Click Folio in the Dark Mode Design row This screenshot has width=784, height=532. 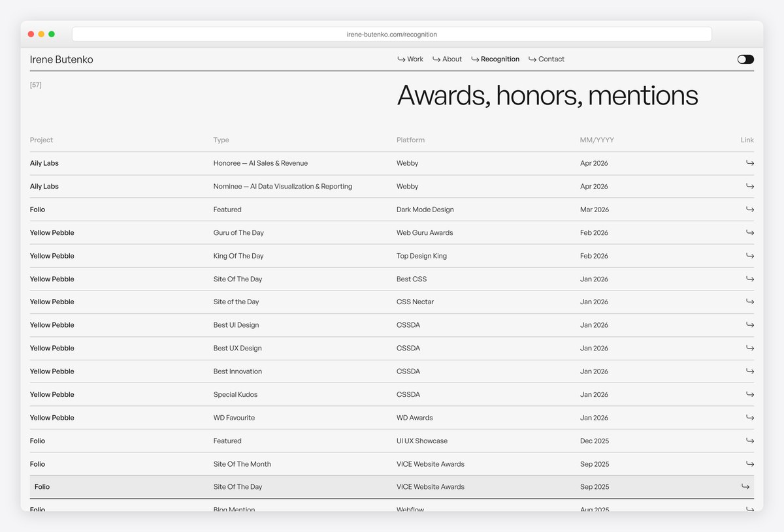click(x=37, y=210)
